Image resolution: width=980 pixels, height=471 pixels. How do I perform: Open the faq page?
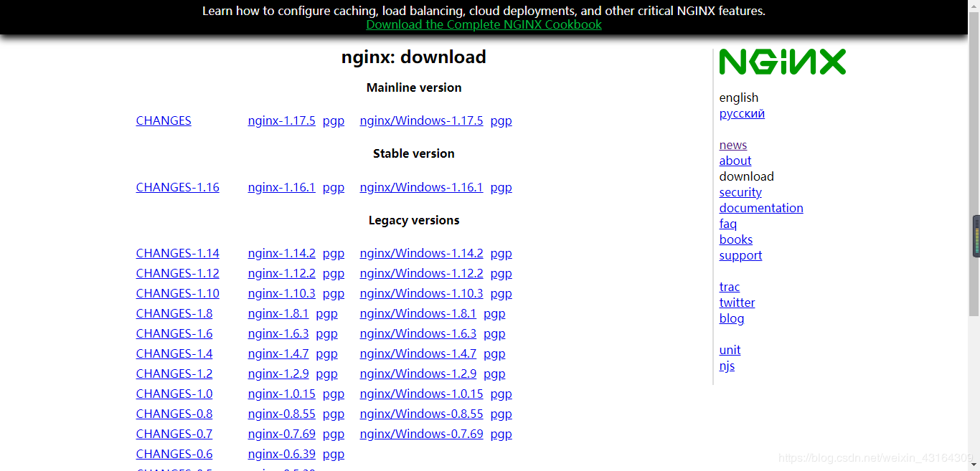click(x=728, y=224)
